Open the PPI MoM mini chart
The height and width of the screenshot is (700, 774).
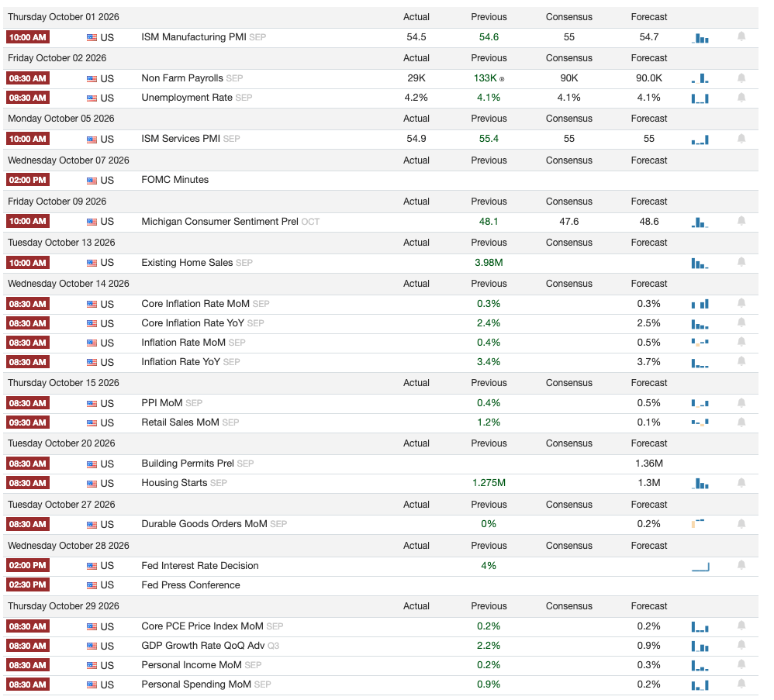[700, 404]
